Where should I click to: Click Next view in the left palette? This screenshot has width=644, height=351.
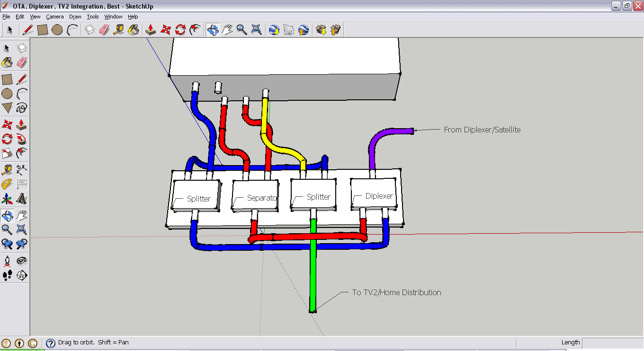pyautogui.click(x=22, y=245)
